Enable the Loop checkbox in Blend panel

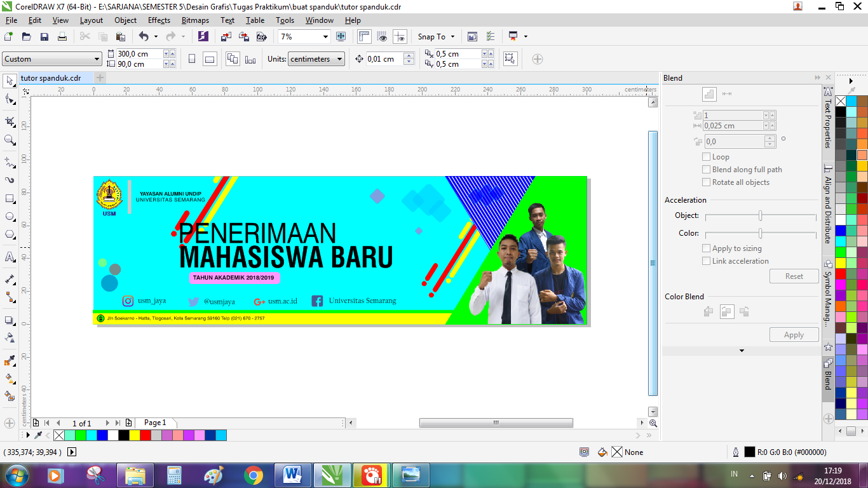click(x=706, y=156)
